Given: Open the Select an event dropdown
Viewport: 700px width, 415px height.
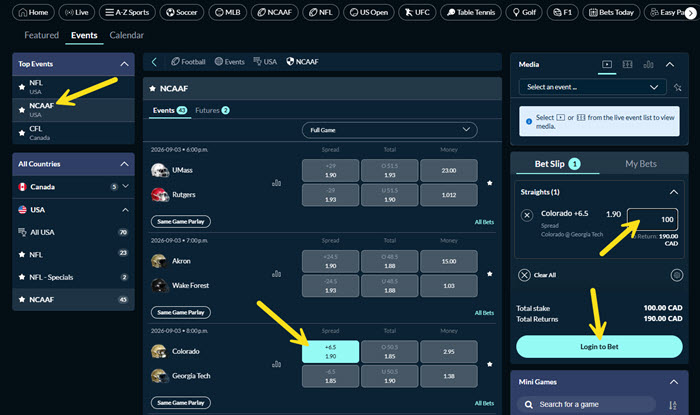Looking at the screenshot, I should tap(592, 87).
